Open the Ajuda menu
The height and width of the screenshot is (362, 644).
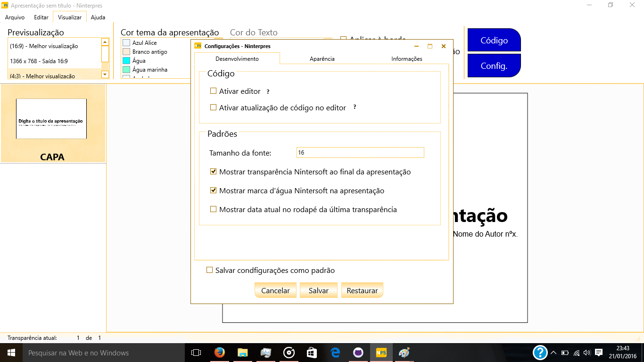pos(98,17)
